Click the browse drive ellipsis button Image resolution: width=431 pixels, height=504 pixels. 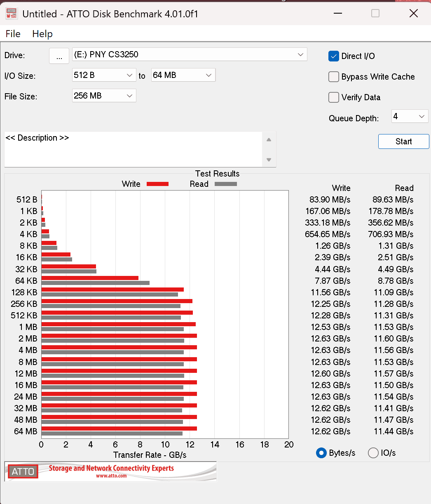pos(59,56)
